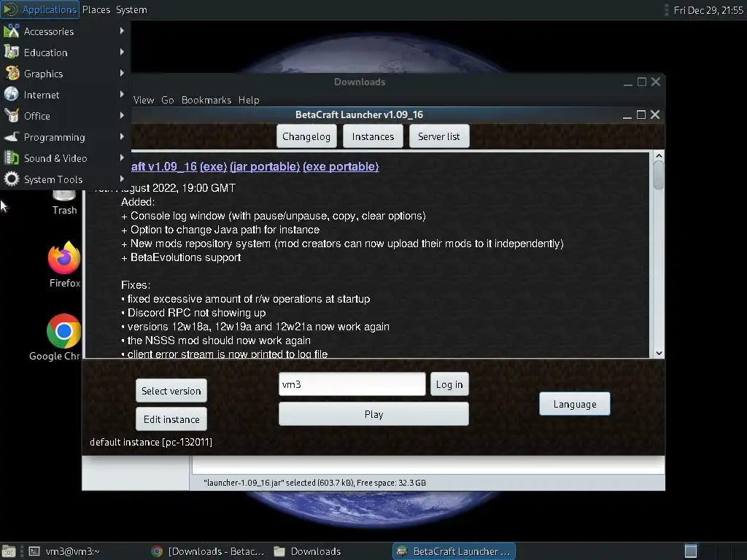Image resolution: width=747 pixels, height=560 pixels.
Task: Open the Programming category icon
Action: tap(12, 136)
